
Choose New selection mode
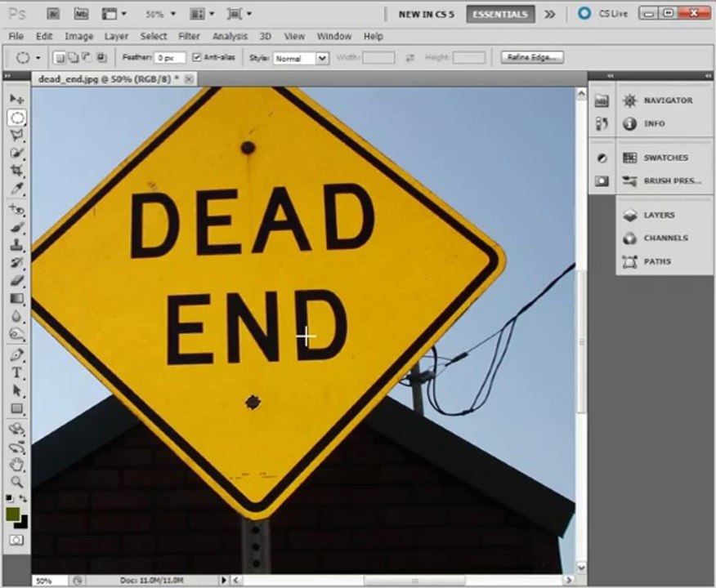click(59, 57)
